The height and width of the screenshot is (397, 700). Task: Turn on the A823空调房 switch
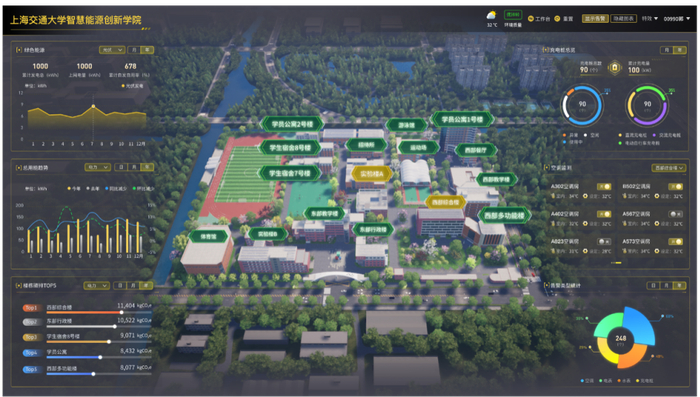(604, 242)
